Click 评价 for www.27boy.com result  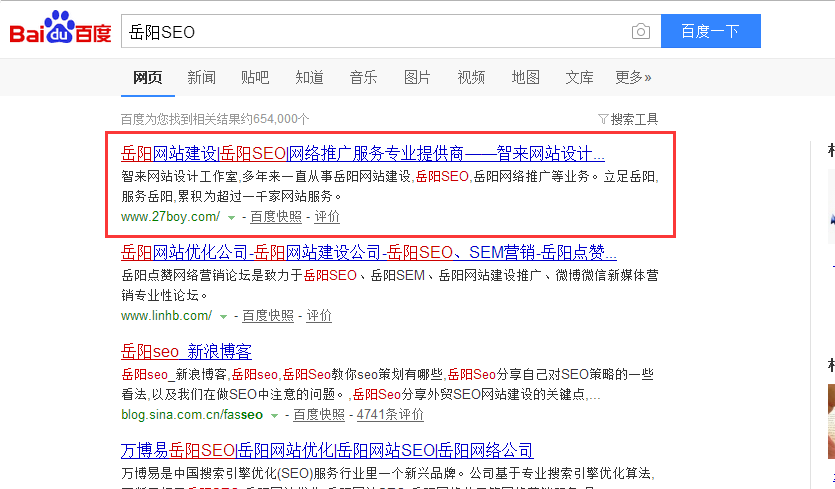click(x=327, y=217)
